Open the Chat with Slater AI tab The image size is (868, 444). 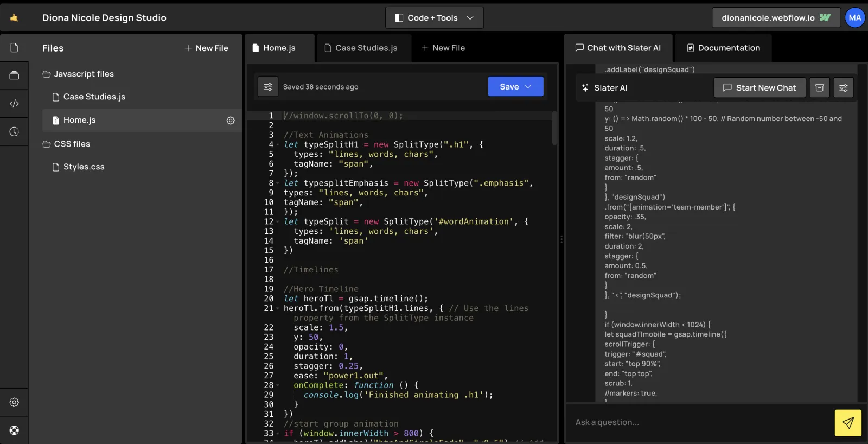point(618,48)
